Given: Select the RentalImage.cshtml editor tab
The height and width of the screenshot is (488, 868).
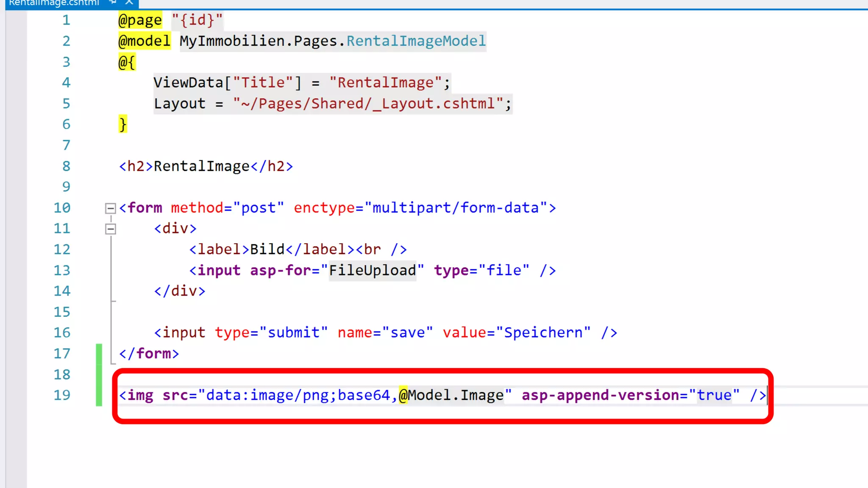Looking at the screenshot, I should 54,3.
